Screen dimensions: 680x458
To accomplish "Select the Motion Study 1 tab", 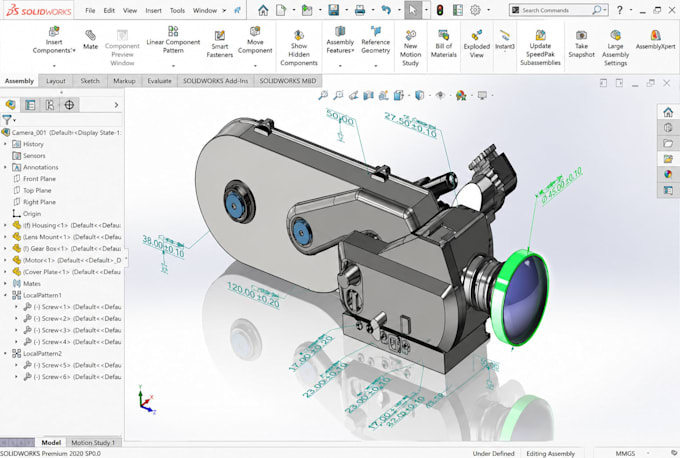I will click(x=93, y=442).
